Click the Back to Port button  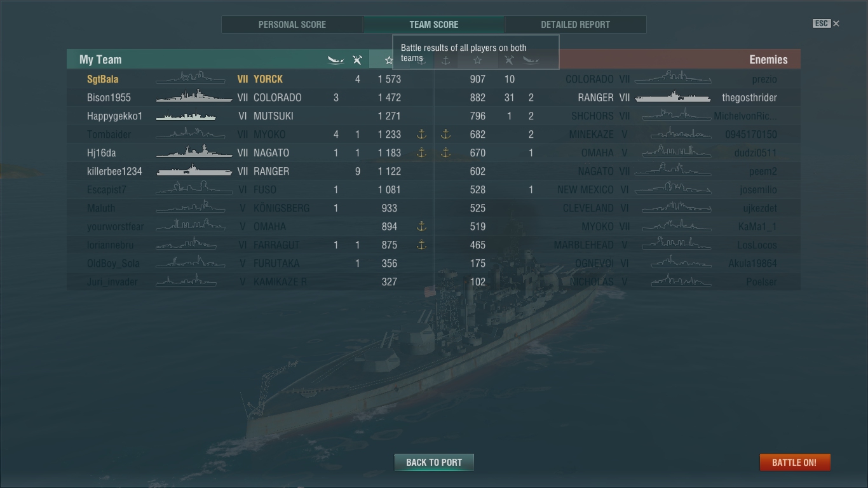[434, 462]
